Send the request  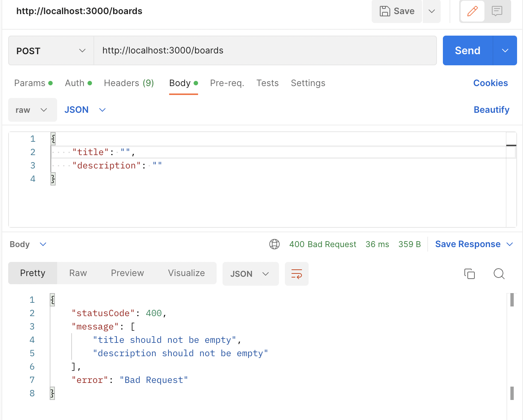click(x=468, y=50)
